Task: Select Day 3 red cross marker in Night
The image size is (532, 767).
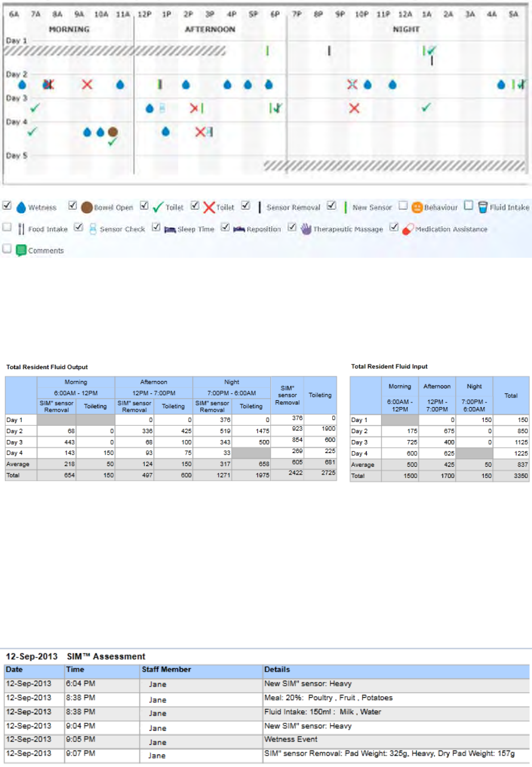Action: pos(354,108)
